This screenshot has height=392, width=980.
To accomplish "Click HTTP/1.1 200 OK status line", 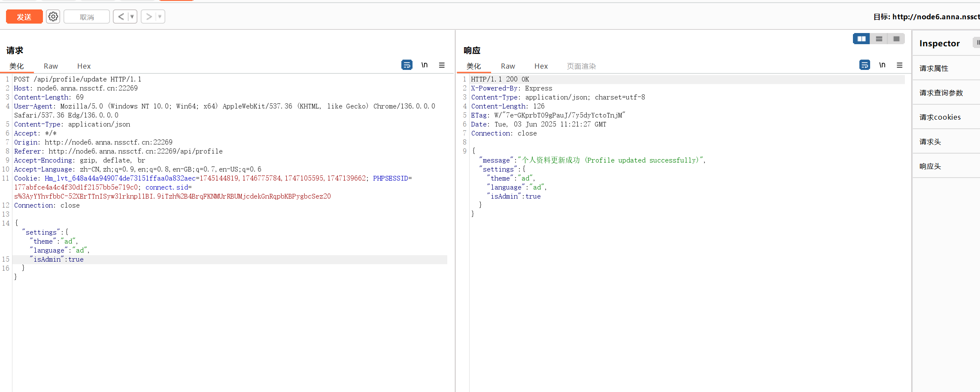I will pos(500,79).
